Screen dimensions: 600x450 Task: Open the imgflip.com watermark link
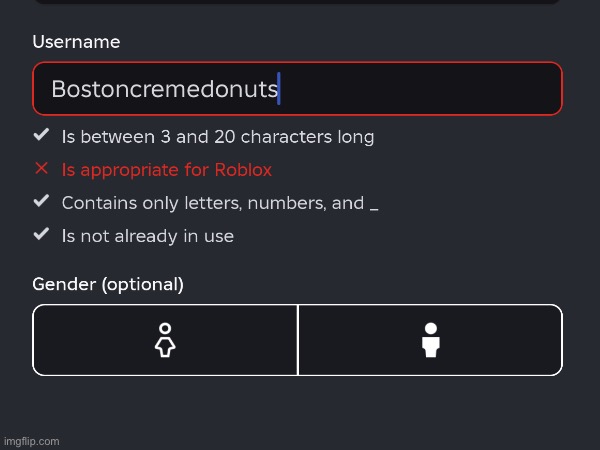(x=31, y=441)
